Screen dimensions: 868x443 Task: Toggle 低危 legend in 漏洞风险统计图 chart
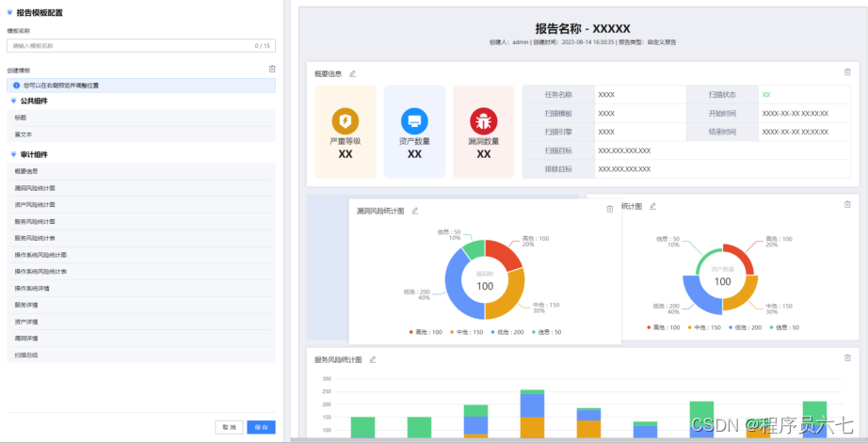pos(506,332)
